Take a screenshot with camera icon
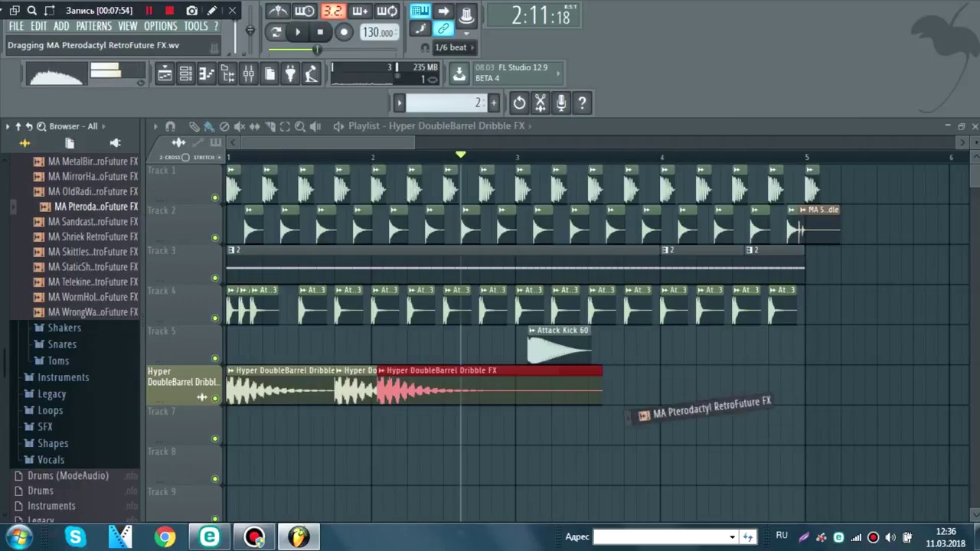The image size is (980, 551). pos(191,11)
